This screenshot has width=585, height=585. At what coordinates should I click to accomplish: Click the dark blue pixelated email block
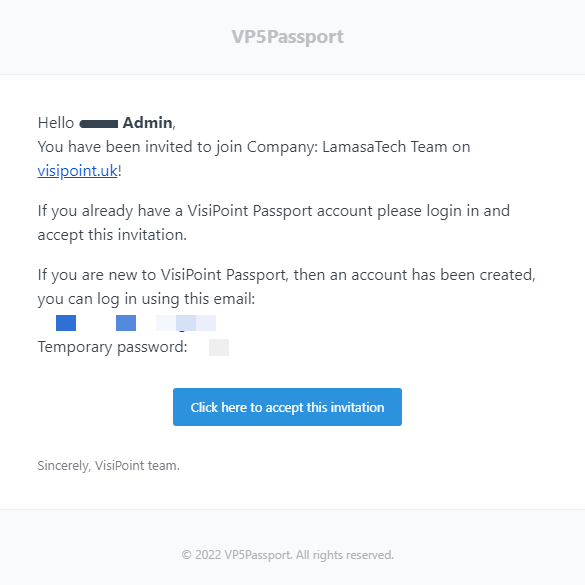click(66, 323)
